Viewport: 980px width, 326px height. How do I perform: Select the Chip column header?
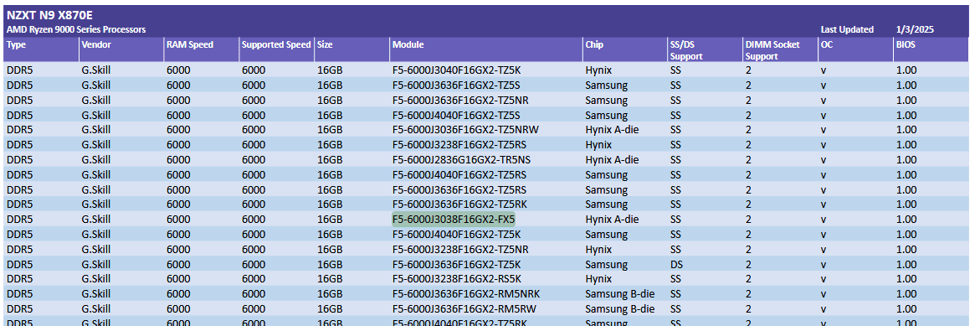click(594, 45)
